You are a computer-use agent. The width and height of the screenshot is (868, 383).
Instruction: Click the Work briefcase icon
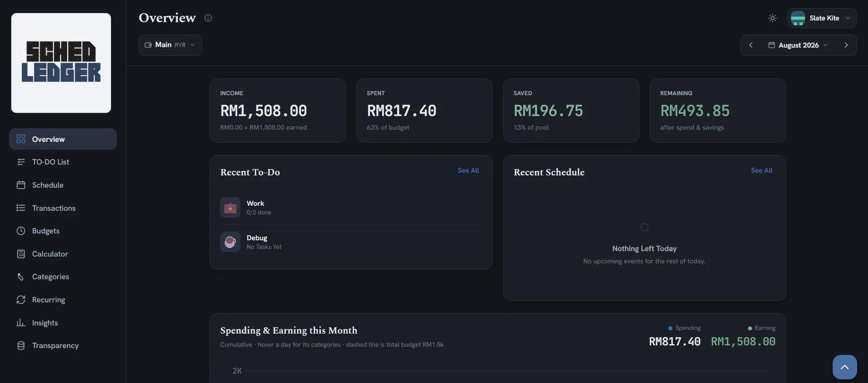(230, 208)
